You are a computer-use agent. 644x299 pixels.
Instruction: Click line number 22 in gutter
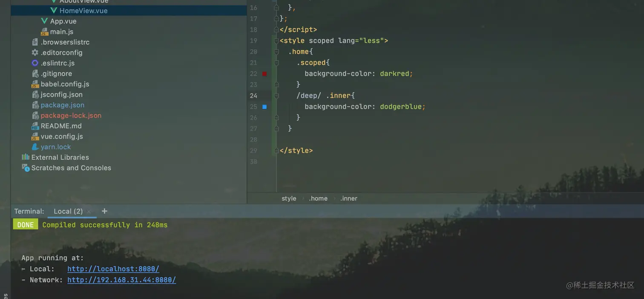253,74
